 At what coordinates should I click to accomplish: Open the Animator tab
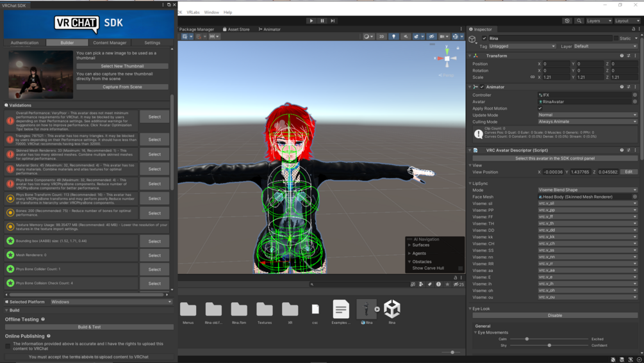pos(269,29)
